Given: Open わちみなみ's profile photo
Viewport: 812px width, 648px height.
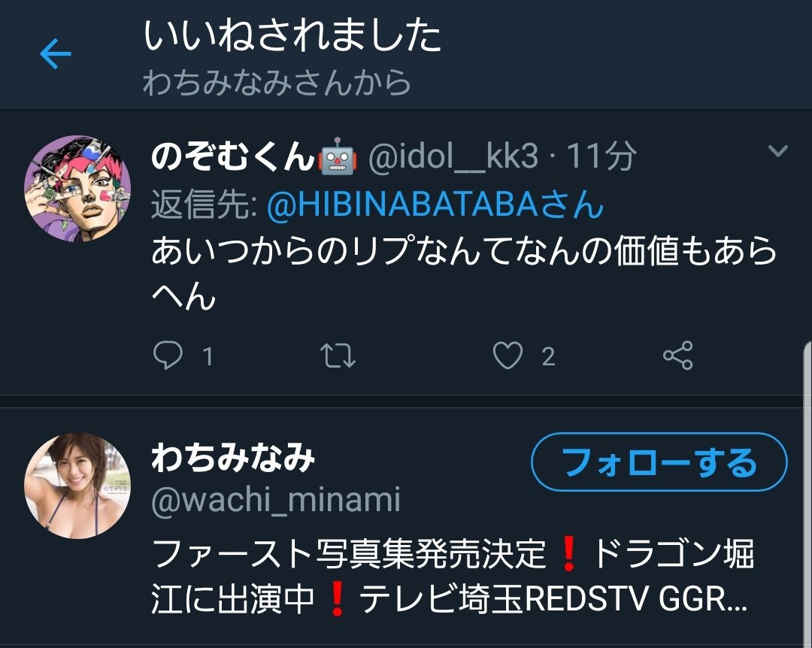Looking at the screenshot, I should pos(77,486).
